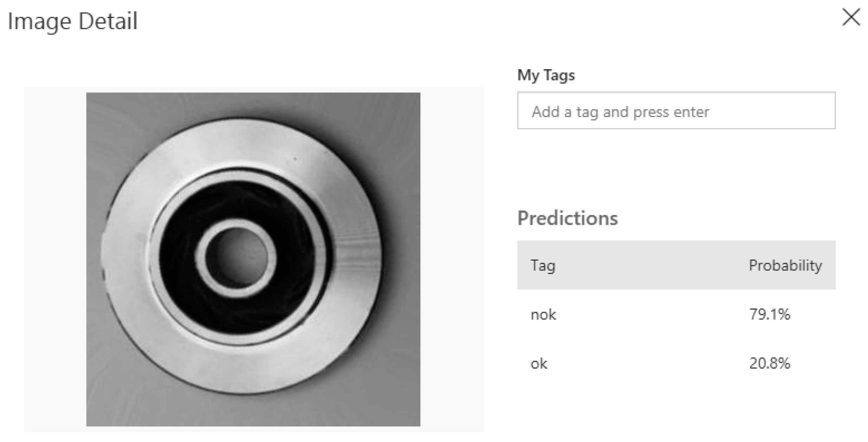Click the Image Detail title
This screenshot has width=868, height=442.
click(72, 21)
